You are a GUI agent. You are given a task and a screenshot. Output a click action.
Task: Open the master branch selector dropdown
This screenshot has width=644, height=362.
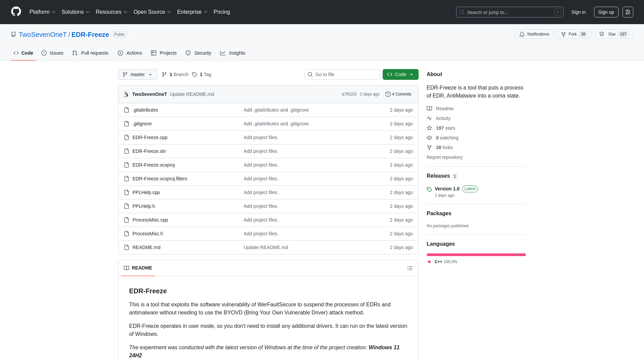(x=138, y=74)
